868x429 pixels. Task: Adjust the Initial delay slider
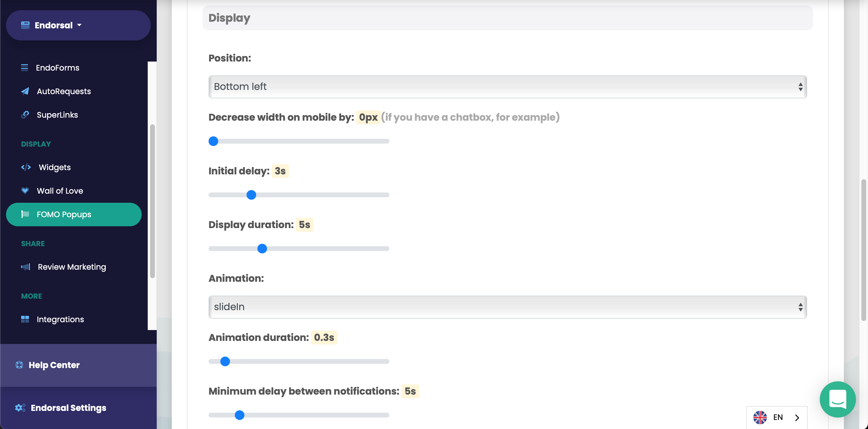[x=251, y=195]
